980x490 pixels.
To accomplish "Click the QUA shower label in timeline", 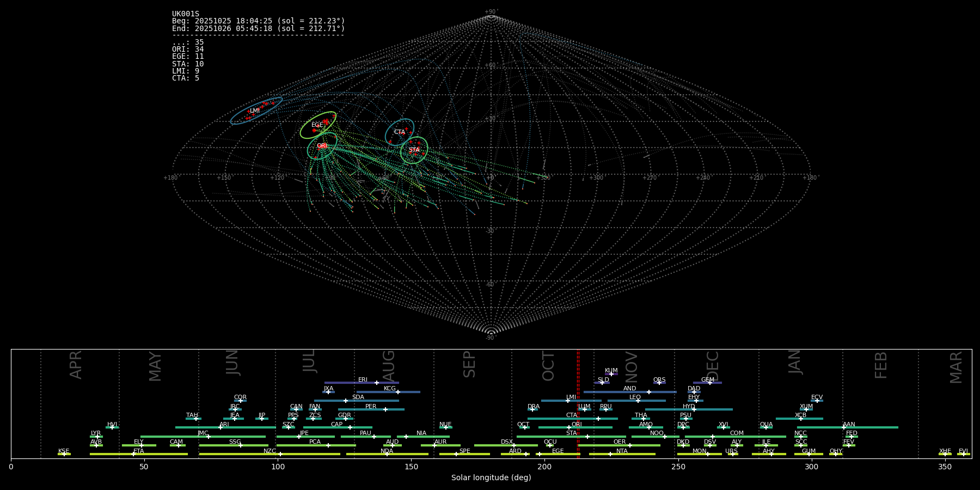I will point(766,425).
